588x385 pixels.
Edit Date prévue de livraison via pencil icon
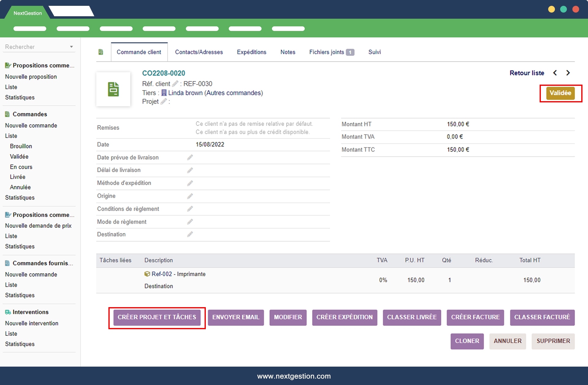(x=190, y=157)
